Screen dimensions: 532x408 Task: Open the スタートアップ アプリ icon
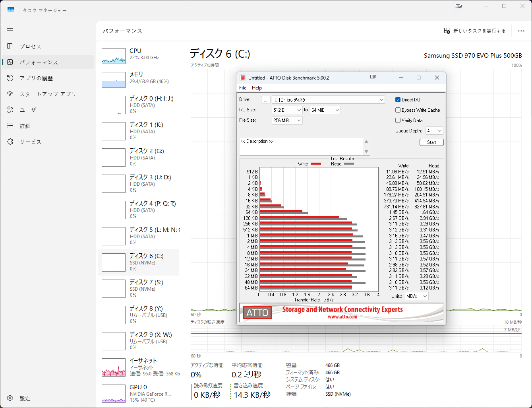(x=10, y=94)
